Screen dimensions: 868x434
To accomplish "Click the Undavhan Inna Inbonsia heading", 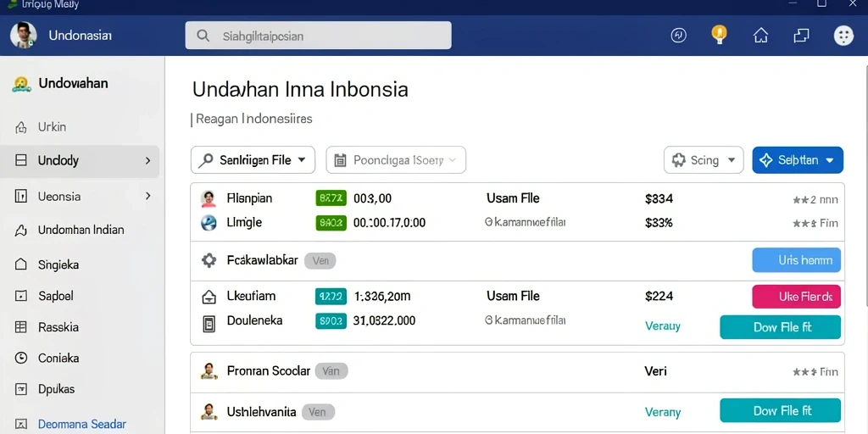I will [300, 89].
